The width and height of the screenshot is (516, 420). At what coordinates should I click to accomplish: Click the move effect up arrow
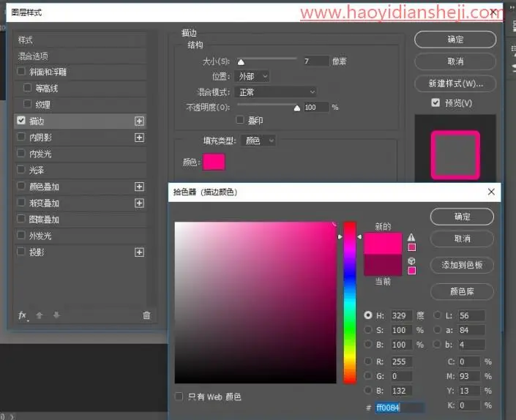(x=40, y=315)
